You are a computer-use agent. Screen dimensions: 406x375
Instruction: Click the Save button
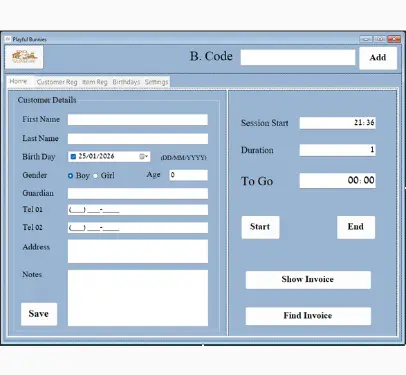tap(39, 314)
